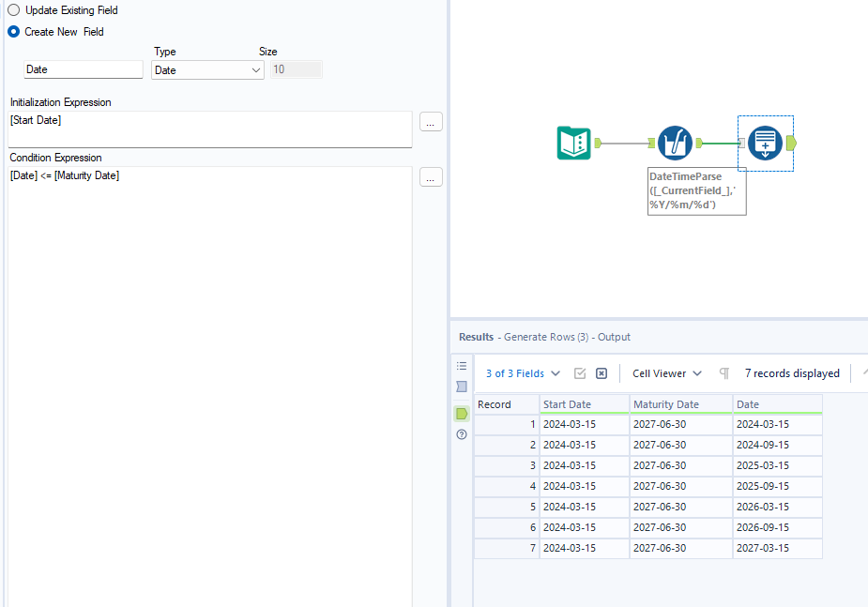Select the Create New Field radio button
Image resolution: width=868 pixels, height=607 pixels.
point(11,30)
